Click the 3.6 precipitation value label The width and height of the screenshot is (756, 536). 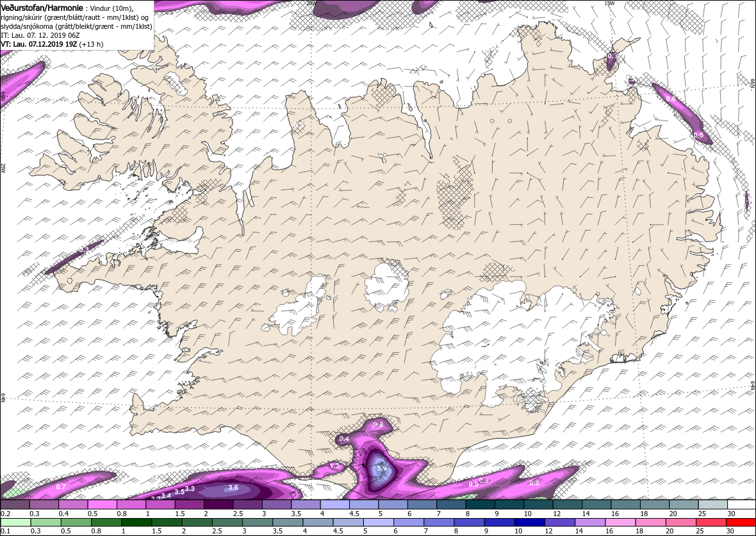pyautogui.click(x=233, y=488)
